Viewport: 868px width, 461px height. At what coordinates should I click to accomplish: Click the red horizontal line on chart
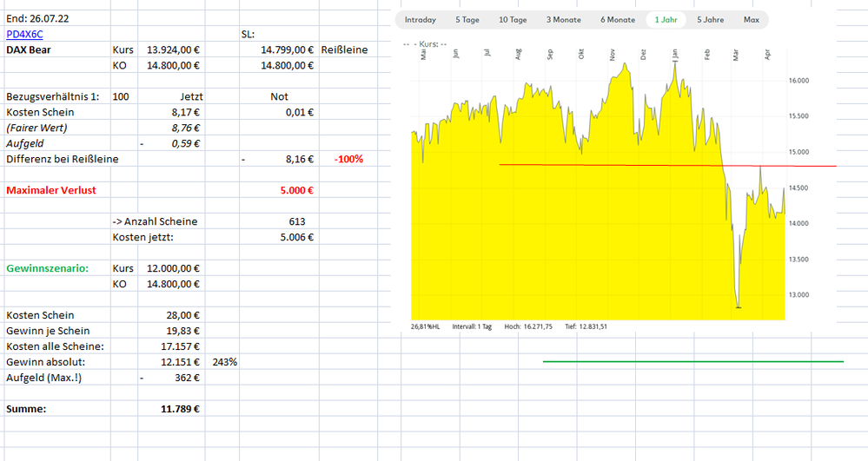point(608,165)
